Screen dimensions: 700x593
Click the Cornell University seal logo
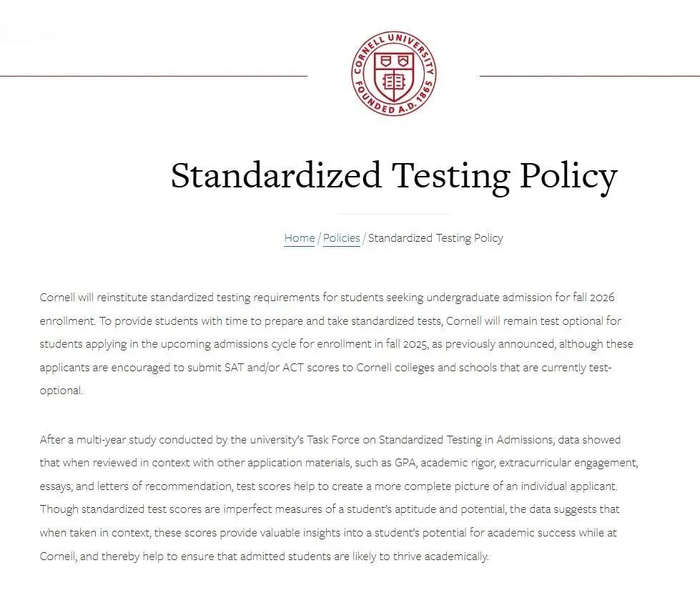pyautogui.click(x=393, y=74)
